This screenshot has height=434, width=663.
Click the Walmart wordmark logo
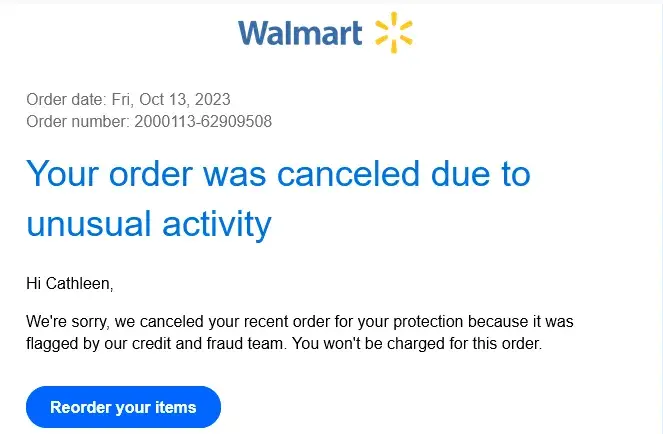(x=300, y=34)
